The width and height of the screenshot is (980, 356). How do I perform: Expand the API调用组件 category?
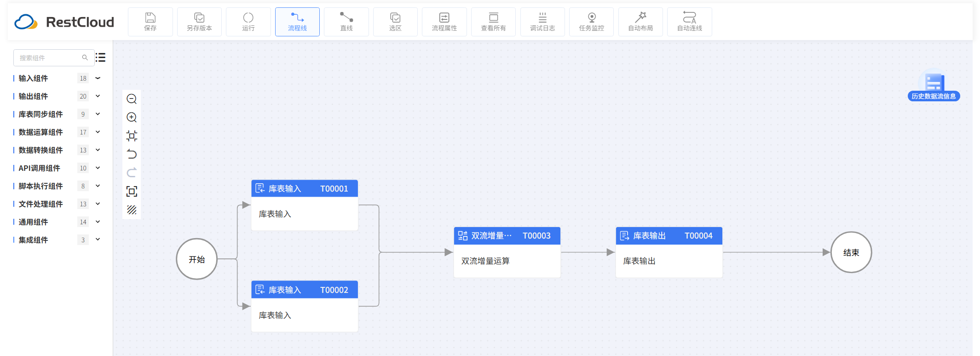[x=98, y=168]
